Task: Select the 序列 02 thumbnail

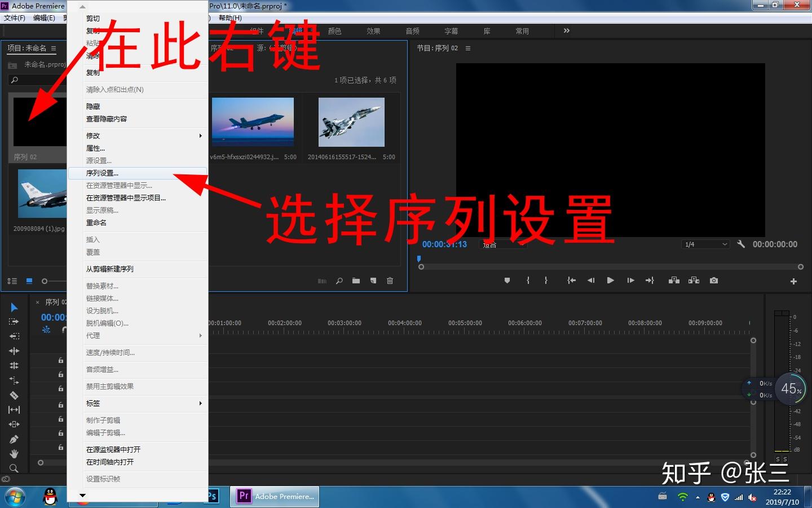Action: click(39, 121)
